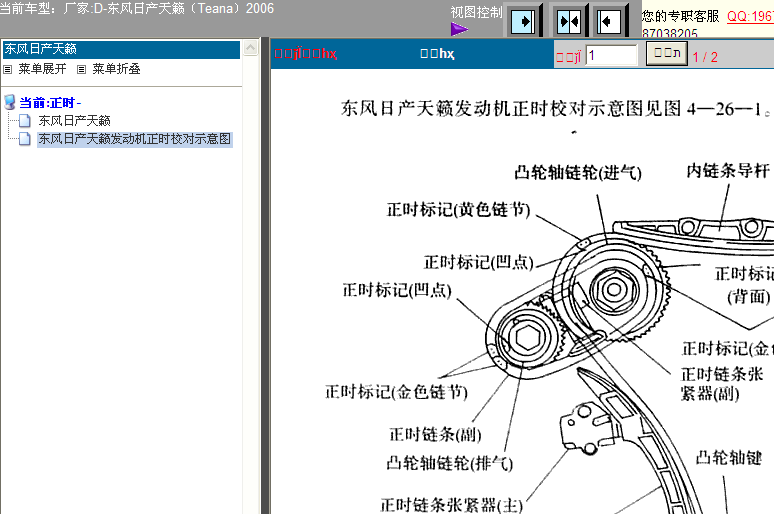
Task: Expand all menus via 菜单展开
Action: tap(42, 69)
